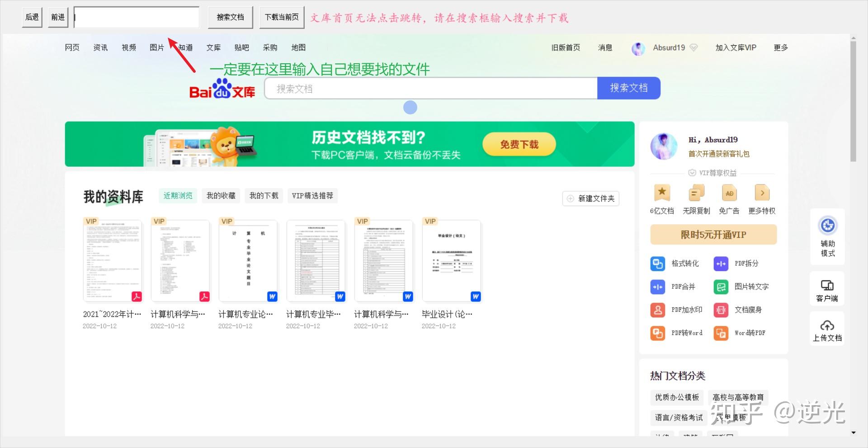Screen dimensions: 868x448
Task: Open the PDF转Word tool icon
Action: click(x=657, y=333)
